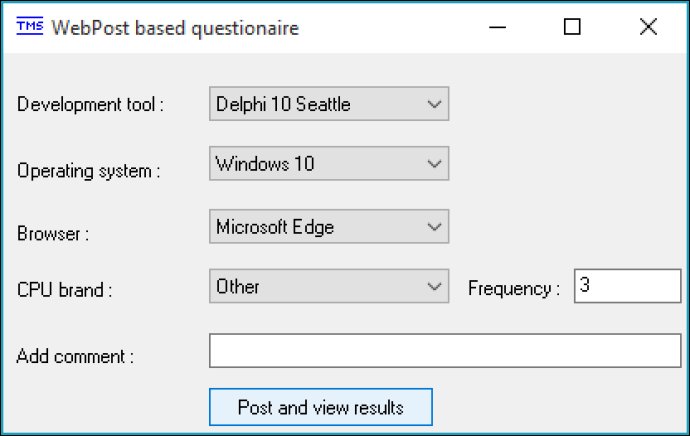Image resolution: width=690 pixels, height=436 pixels.
Task: Close the WebPost questionaire window
Action: pyautogui.click(x=648, y=27)
